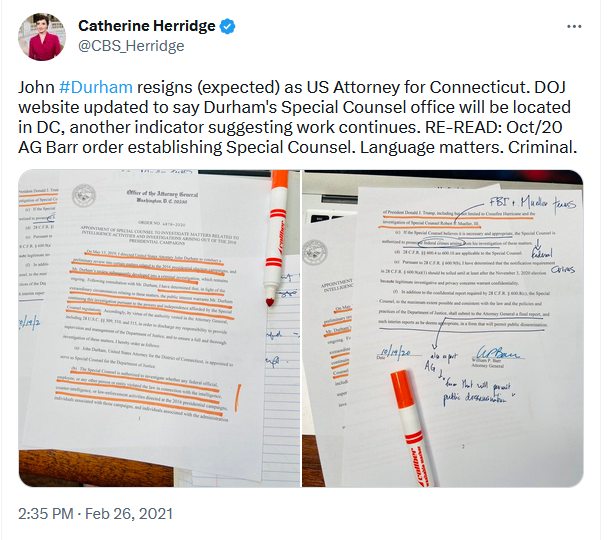This screenshot has width=607, height=540.
Task: Click the blue verified badge
Action: pos(227,26)
